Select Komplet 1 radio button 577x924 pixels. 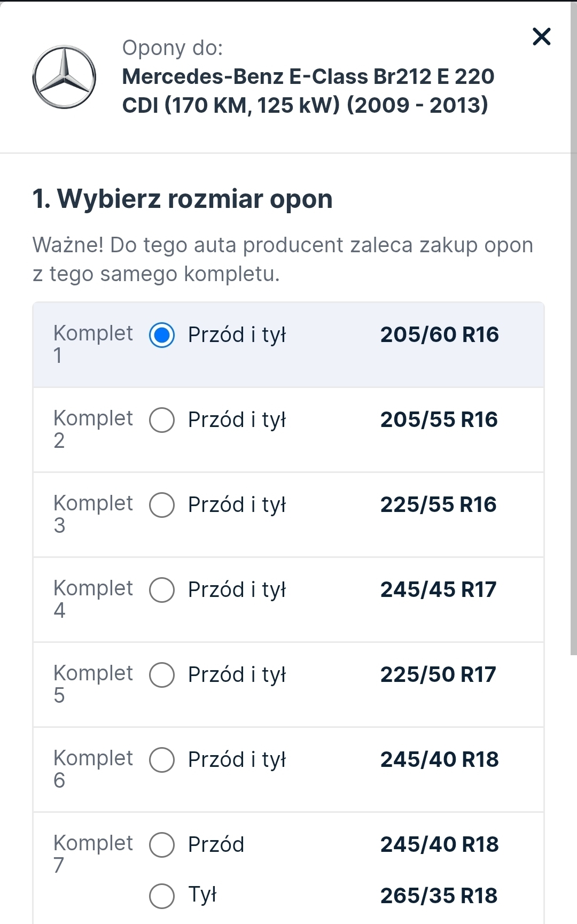tap(162, 335)
